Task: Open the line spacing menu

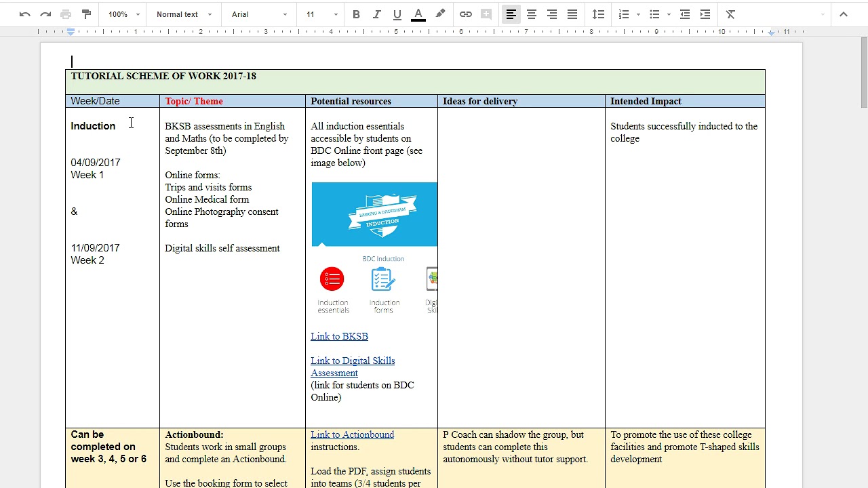Action: 598,14
